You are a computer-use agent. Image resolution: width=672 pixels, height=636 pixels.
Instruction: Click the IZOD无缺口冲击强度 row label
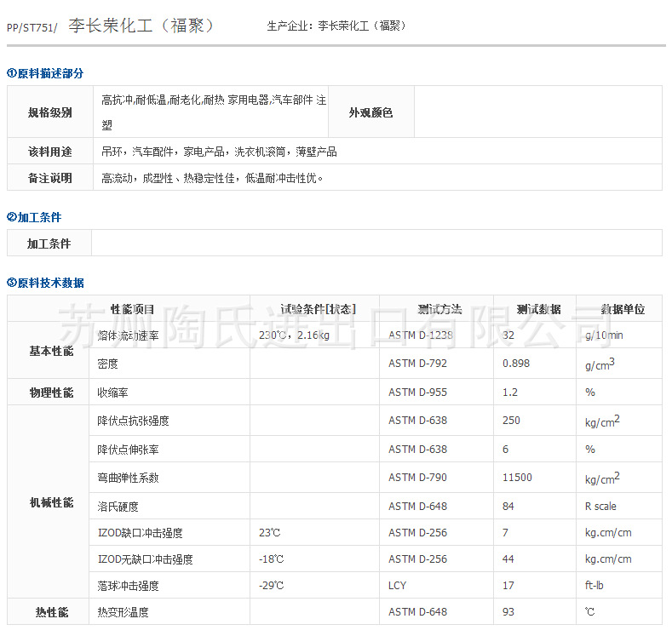click(146, 559)
